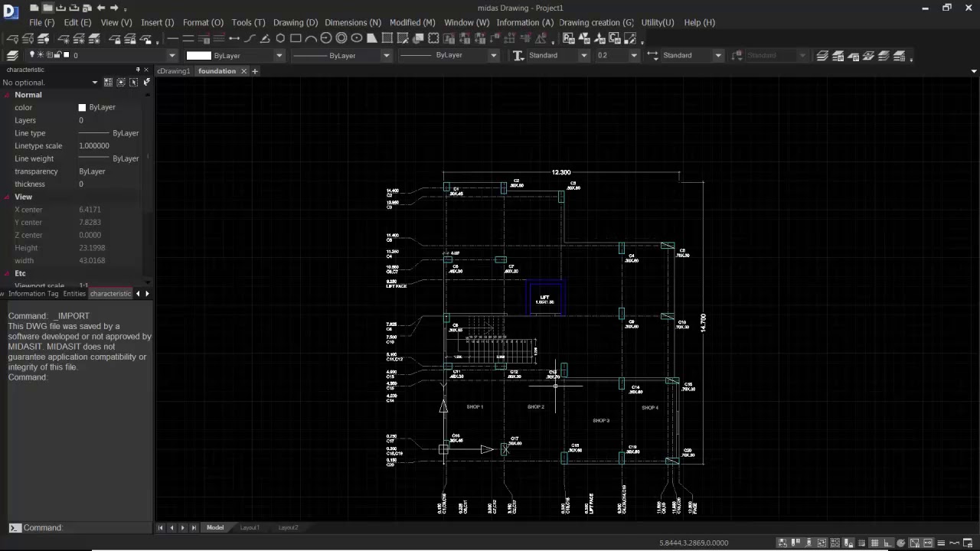Select the double parallel line tool
The width and height of the screenshot is (980, 551).
[x=188, y=38]
